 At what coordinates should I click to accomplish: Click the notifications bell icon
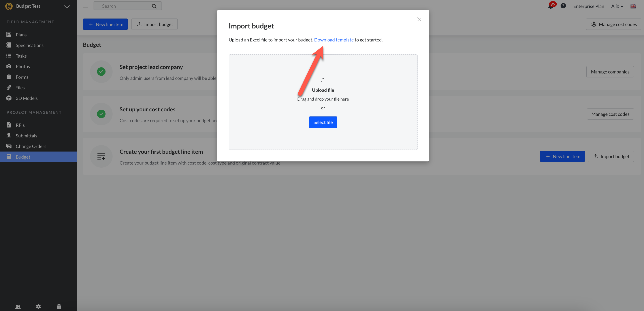tap(550, 6)
